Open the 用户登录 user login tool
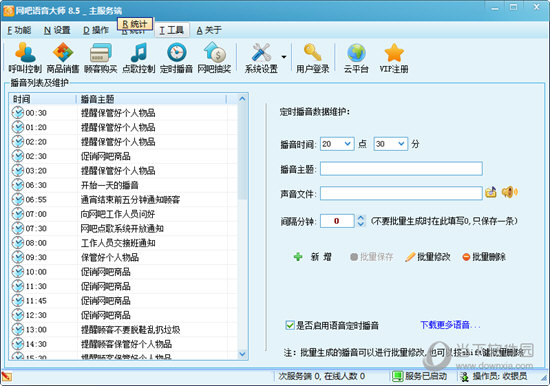The image size is (550, 386). (313, 58)
